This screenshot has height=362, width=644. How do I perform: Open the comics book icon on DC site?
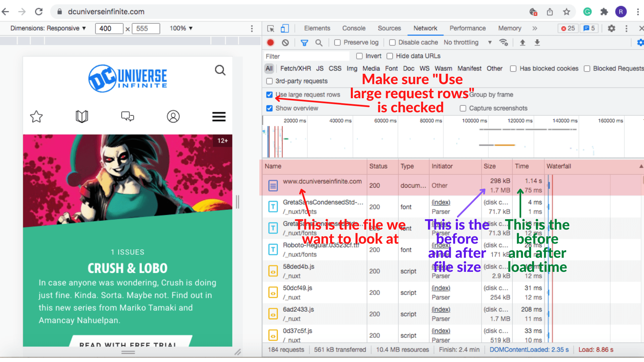pos(82,117)
